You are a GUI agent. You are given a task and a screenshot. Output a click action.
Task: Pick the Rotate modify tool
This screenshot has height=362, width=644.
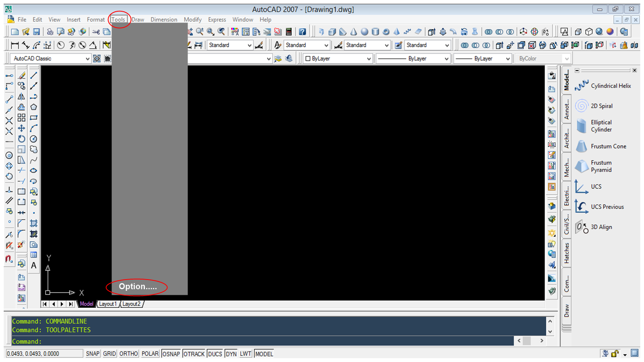click(x=22, y=139)
